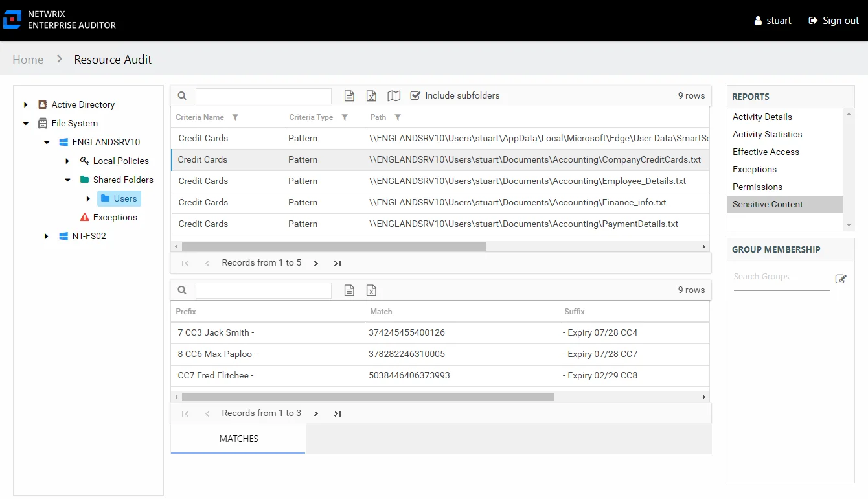Viewport: 868px width, 499px height.
Task: Switch to the MATCHES tab
Action: (x=238, y=439)
